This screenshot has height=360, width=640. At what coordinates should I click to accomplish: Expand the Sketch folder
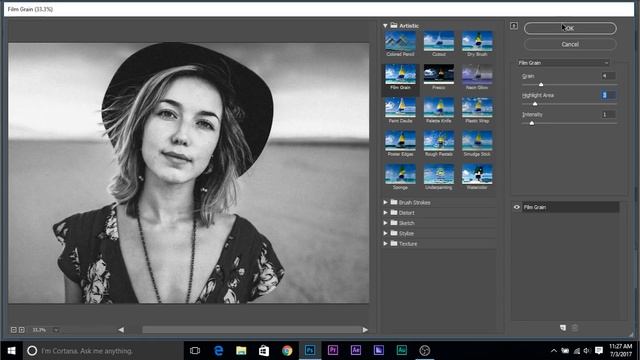point(385,223)
